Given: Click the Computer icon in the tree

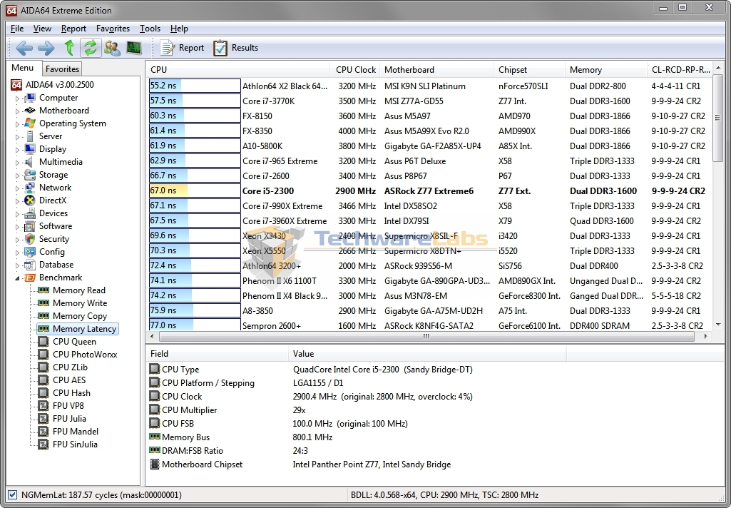Looking at the screenshot, I should tap(30, 98).
